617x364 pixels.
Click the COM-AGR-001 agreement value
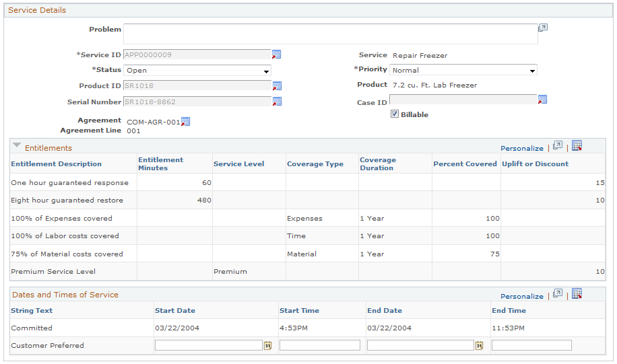pyautogui.click(x=154, y=122)
